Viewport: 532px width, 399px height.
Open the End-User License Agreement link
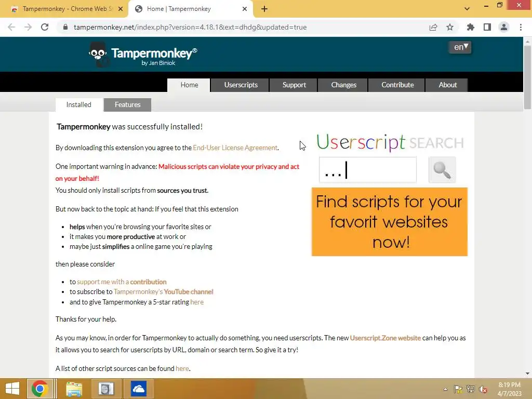click(235, 148)
